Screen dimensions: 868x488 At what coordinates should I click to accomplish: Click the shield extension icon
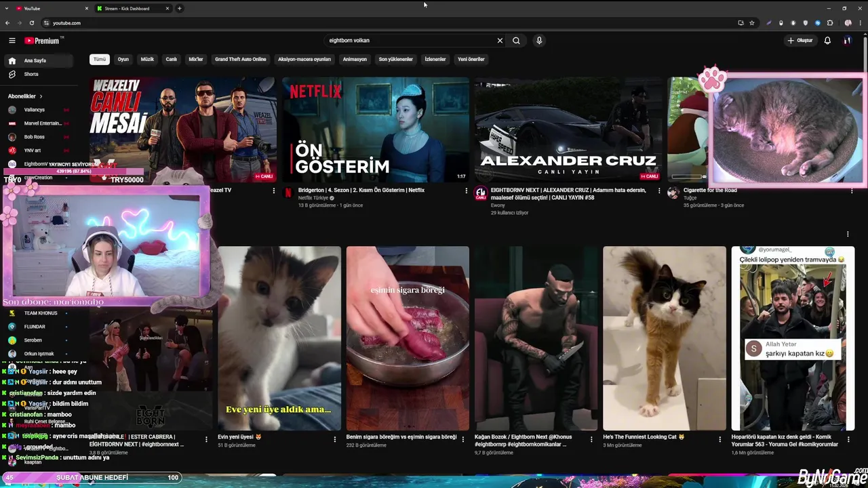pyautogui.click(x=805, y=23)
